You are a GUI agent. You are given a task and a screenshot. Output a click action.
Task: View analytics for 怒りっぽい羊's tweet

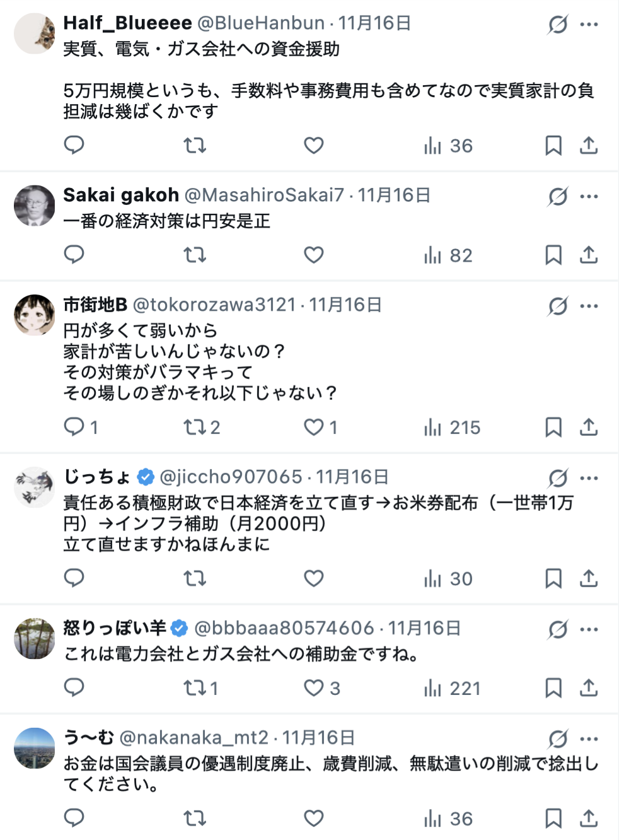coord(452,688)
